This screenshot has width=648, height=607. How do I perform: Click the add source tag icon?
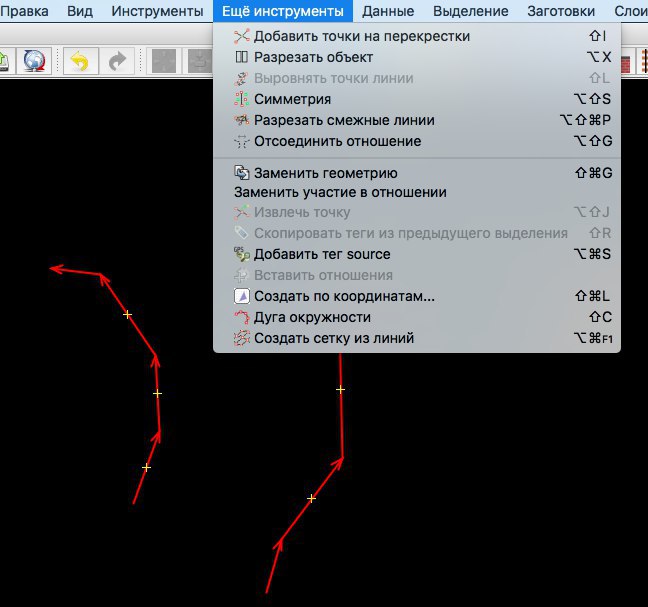tap(242, 254)
